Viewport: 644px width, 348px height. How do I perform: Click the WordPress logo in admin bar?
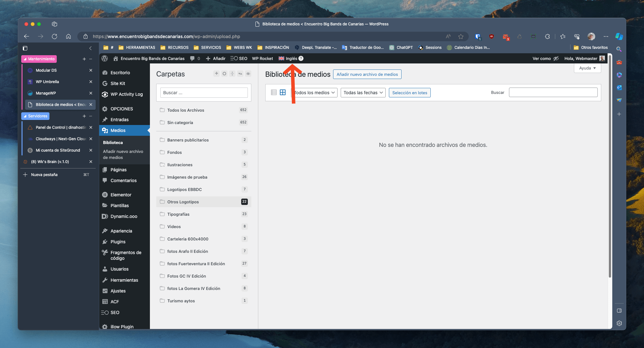(105, 58)
